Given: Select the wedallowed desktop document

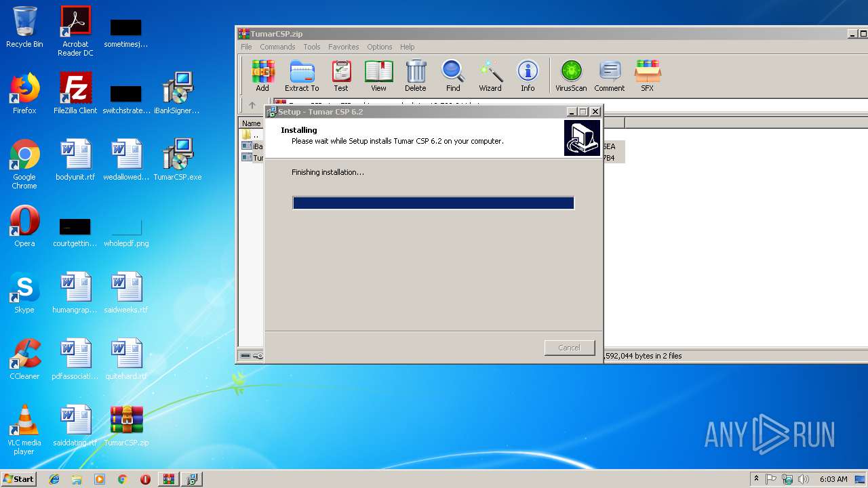Looking at the screenshot, I should pyautogui.click(x=126, y=160).
